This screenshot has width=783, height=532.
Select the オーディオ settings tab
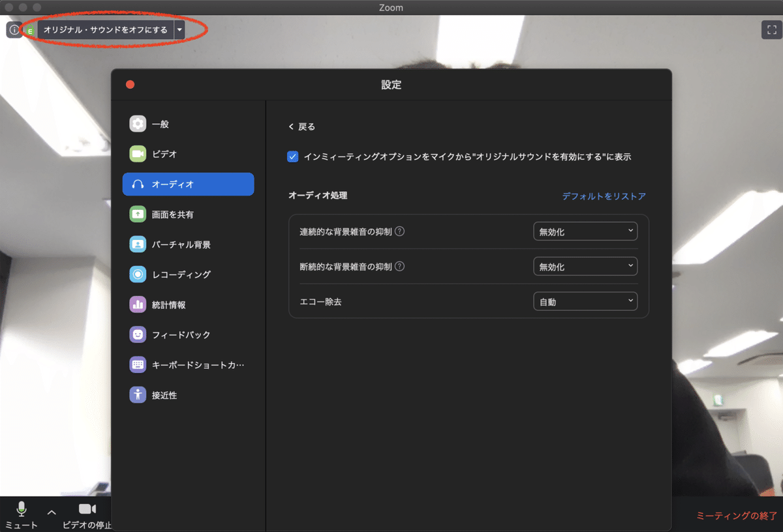189,185
